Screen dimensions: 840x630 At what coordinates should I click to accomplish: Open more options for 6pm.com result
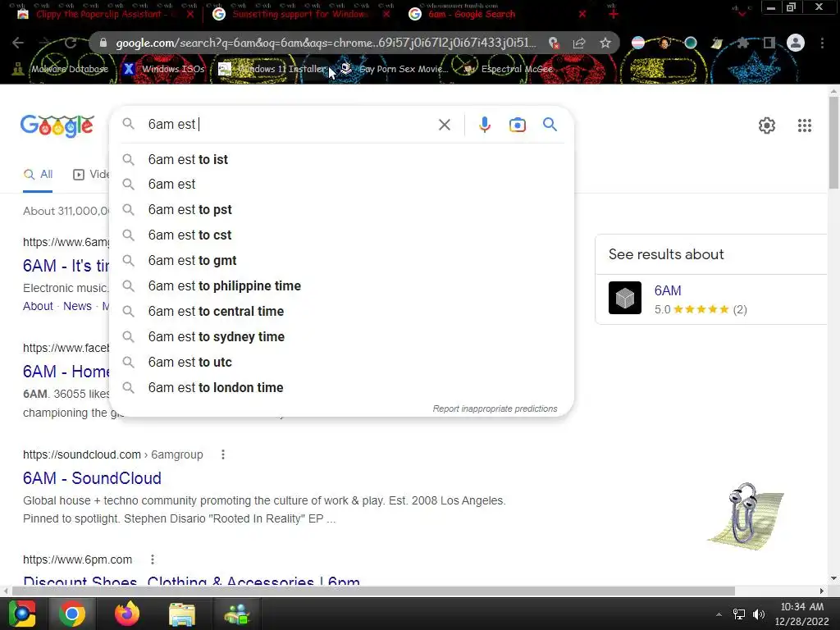153,559
